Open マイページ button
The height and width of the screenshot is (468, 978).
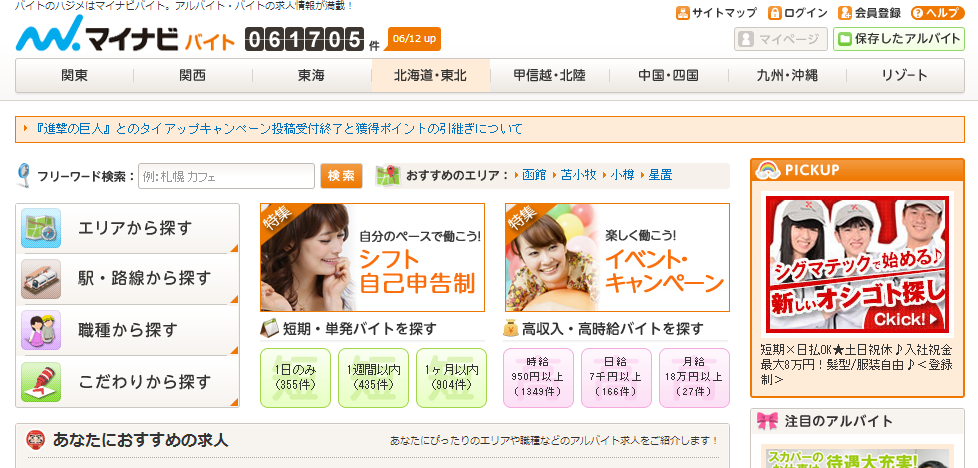pyautogui.click(x=780, y=39)
